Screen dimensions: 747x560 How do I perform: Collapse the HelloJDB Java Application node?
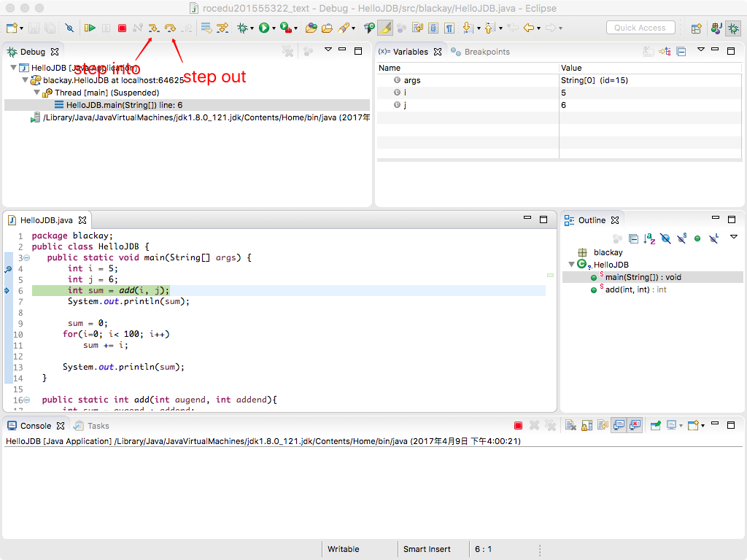(x=13, y=68)
